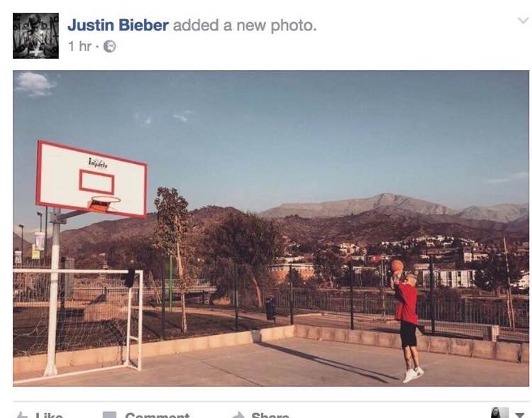Open the post's 1 hr timestamp
This screenshot has width=532, height=418.
coord(79,47)
